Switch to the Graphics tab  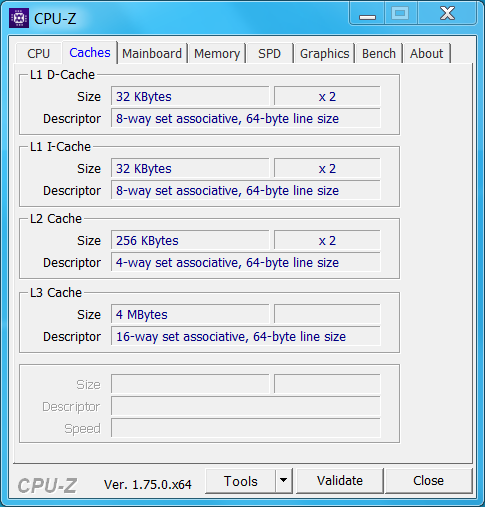[x=324, y=54]
